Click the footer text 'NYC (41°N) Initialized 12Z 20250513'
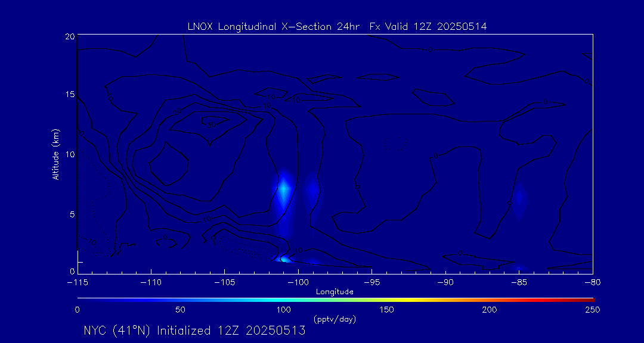 [x=194, y=330]
